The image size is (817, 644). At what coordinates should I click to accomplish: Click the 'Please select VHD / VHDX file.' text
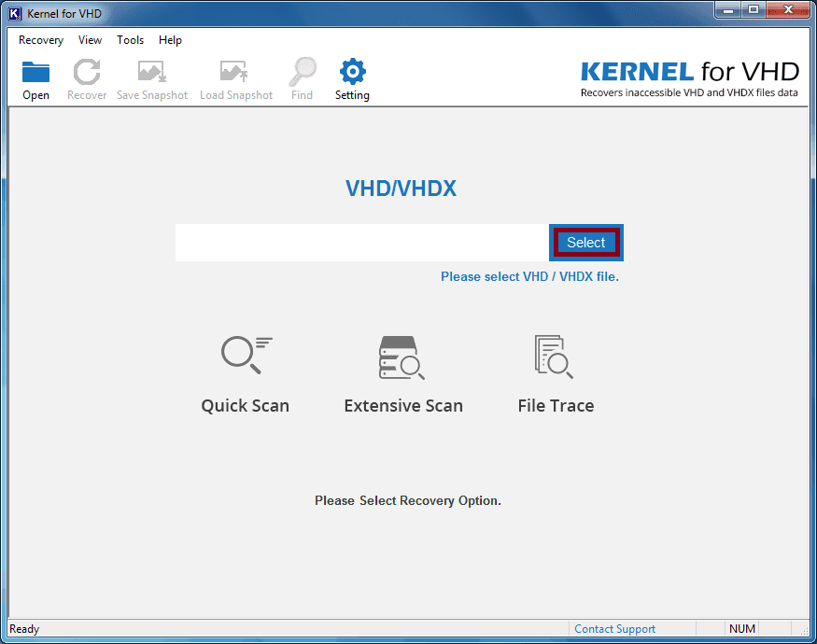click(x=530, y=276)
